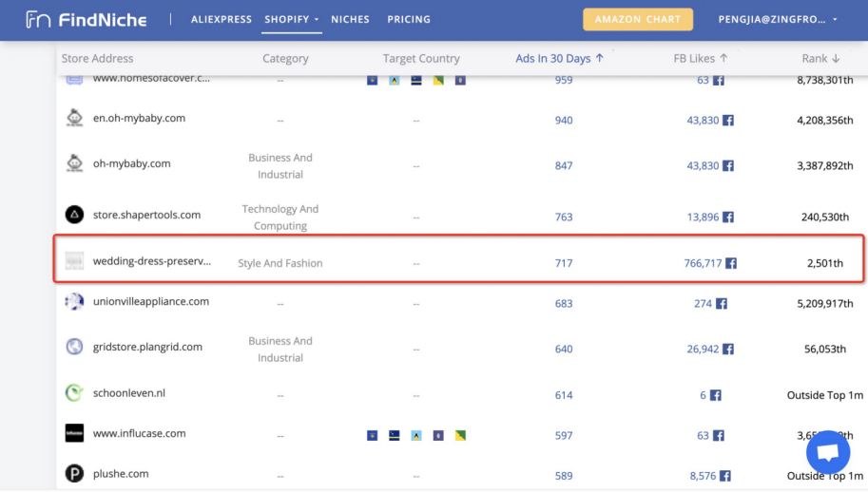Image resolution: width=868 pixels, height=492 pixels.
Task: Click the Amazon Chart button
Action: (x=638, y=19)
